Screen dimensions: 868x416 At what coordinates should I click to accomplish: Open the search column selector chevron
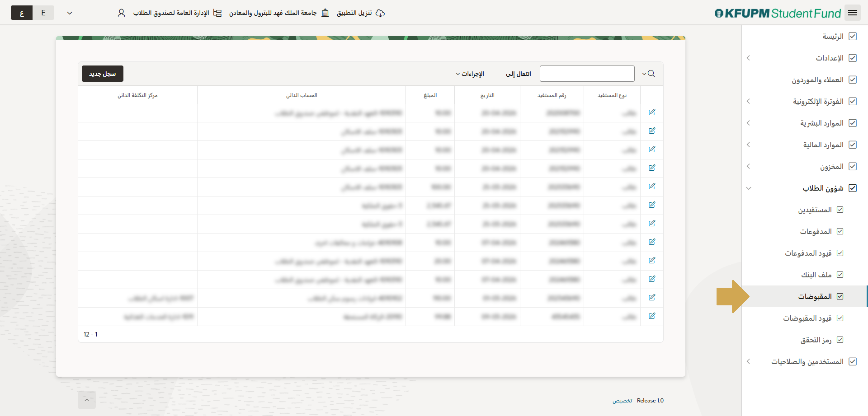coord(644,74)
